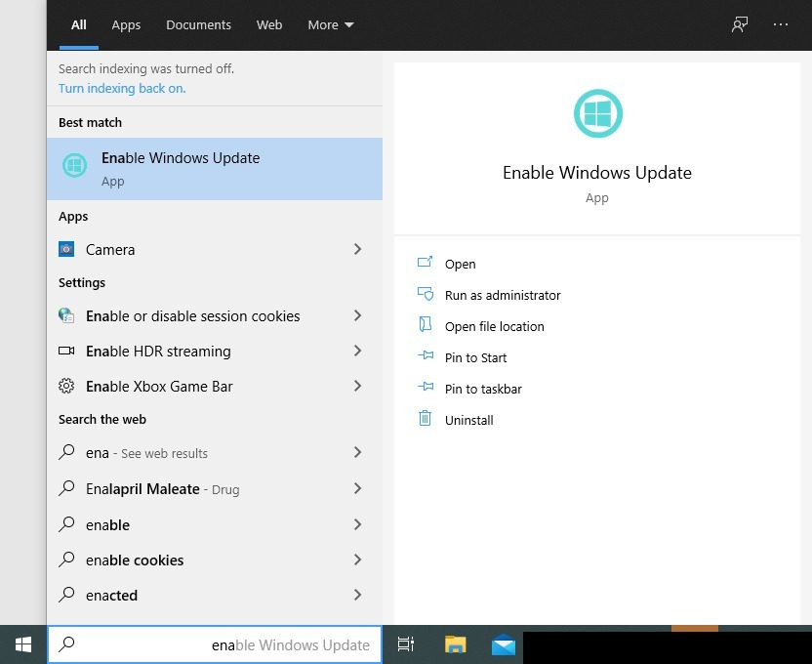Open the Mail app from taskbar
Image resolution: width=812 pixels, height=664 pixels.
tap(504, 644)
